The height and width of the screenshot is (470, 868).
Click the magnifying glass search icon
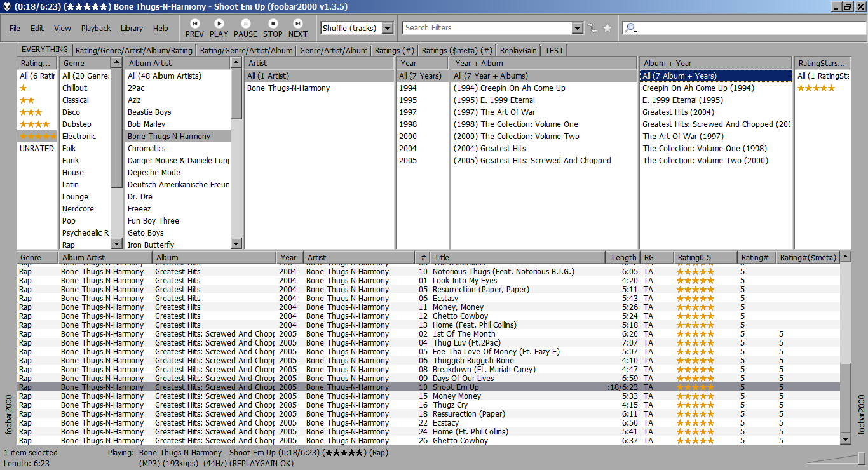point(630,28)
